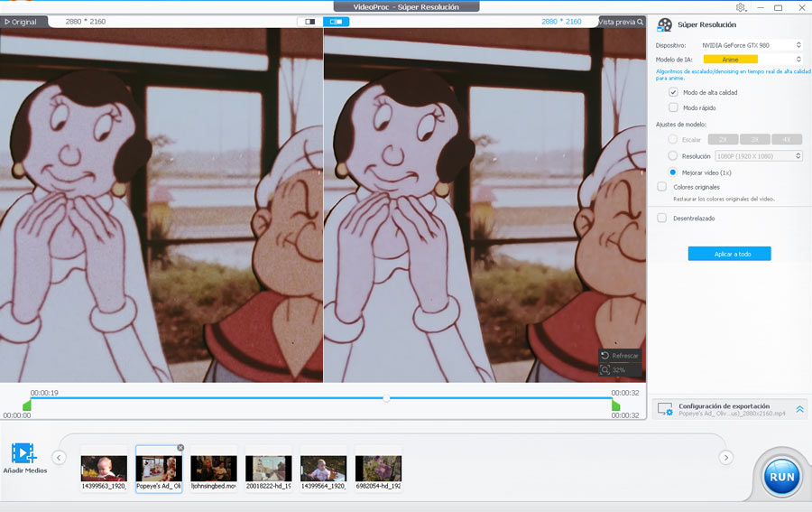The height and width of the screenshot is (512, 812).
Task: Click the Aplicar a todo button
Action: point(729,254)
